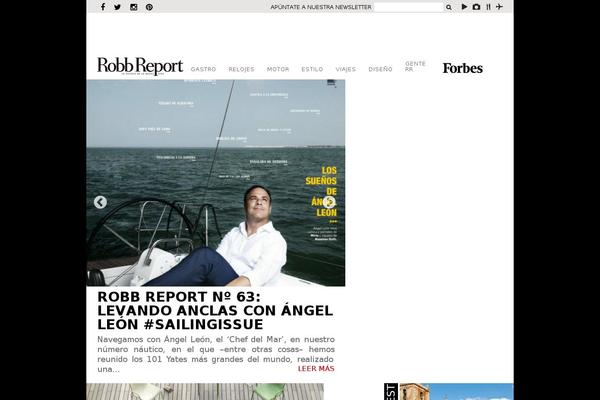
Task: Go to Robb Report home logo
Action: (140, 66)
